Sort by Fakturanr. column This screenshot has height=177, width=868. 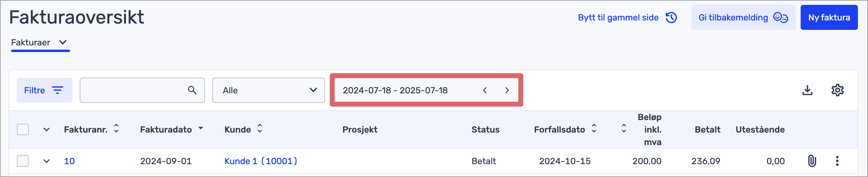point(116,129)
